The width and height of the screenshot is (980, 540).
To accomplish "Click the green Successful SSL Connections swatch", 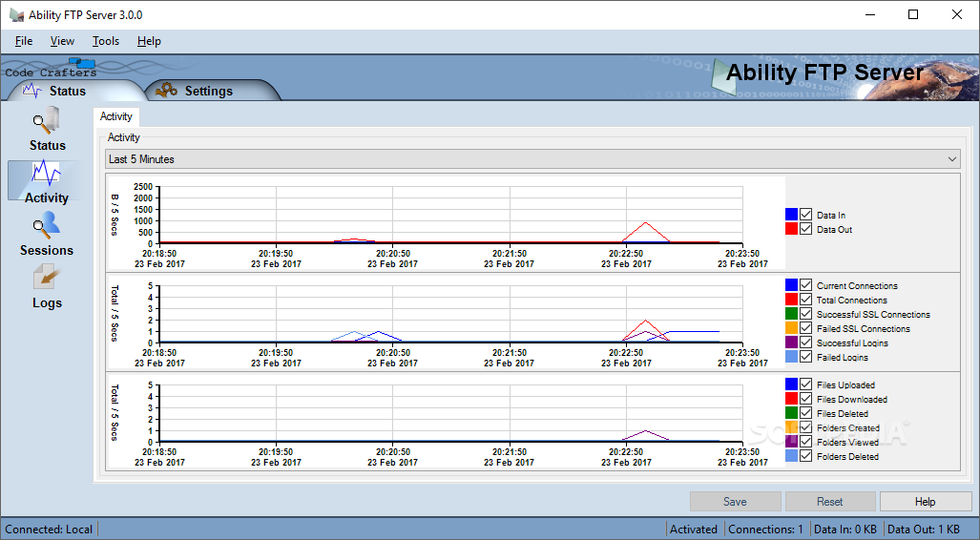I will pyautogui.click(x=791, y=314).
